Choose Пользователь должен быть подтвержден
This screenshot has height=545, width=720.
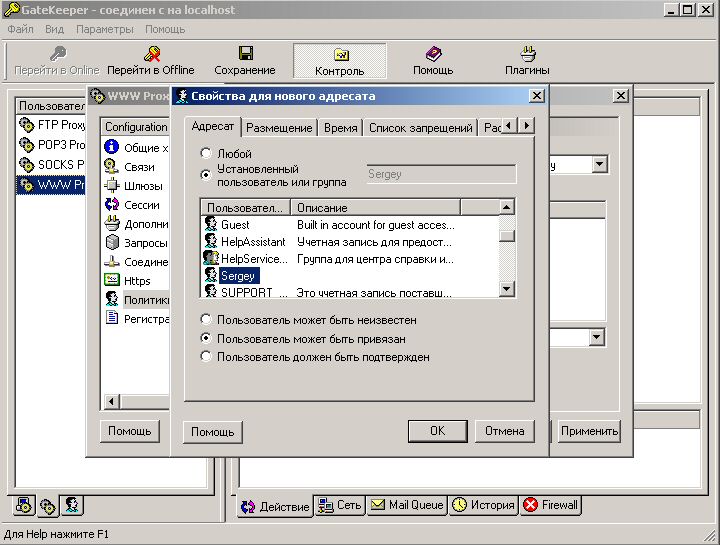(206, 356)
